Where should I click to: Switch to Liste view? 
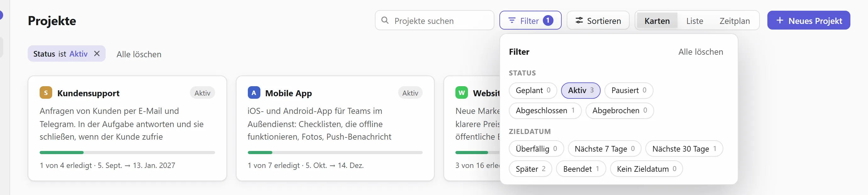coord(694,21)
